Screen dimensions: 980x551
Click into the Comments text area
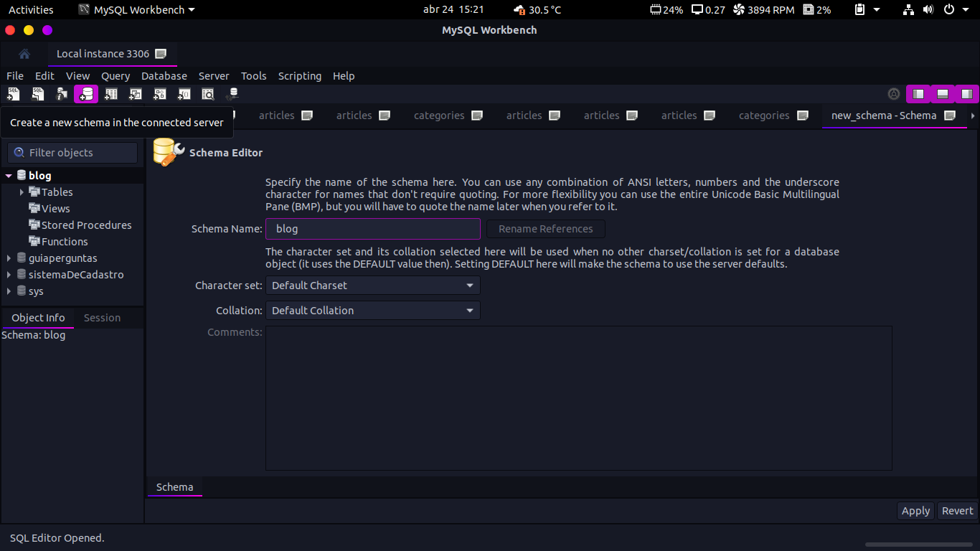tap(578, 398)
